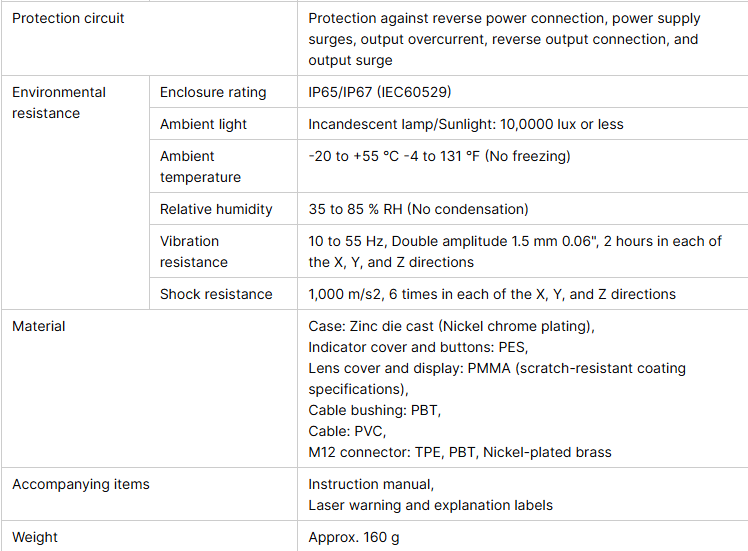
Task: Click the -20 to +55 °C temperature value
Action: pyautogui.click(x=439, y=156)
